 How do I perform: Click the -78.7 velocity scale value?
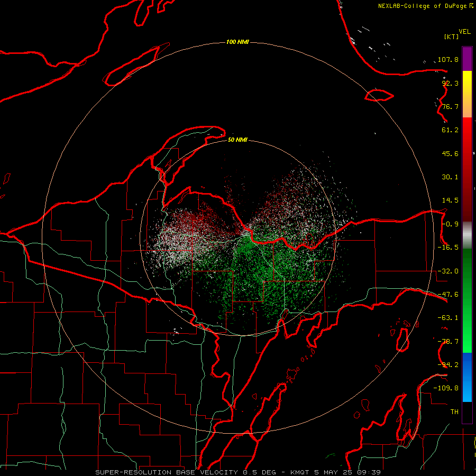448,342
